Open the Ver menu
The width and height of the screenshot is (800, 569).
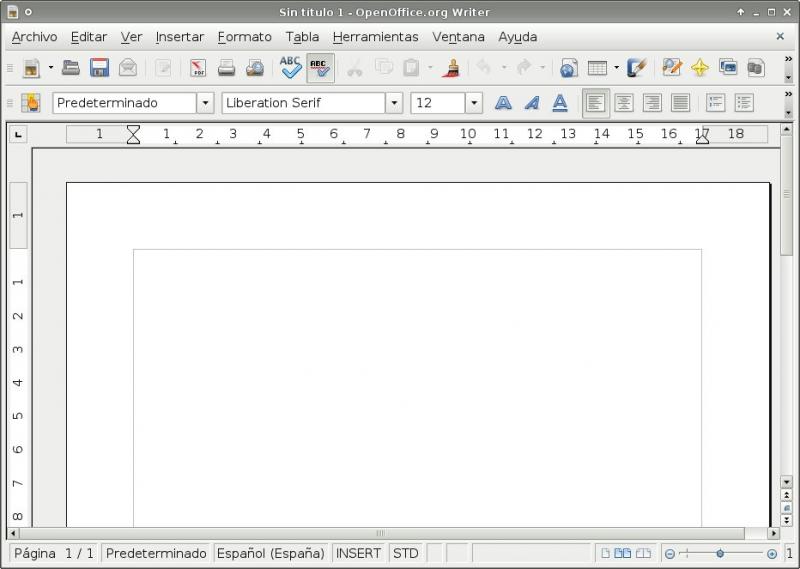131,37
